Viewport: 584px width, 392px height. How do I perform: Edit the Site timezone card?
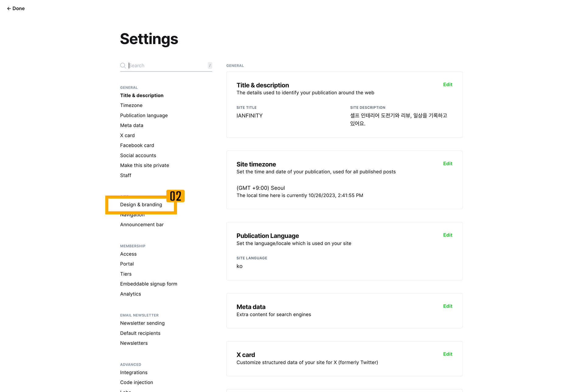pos(447,164)
